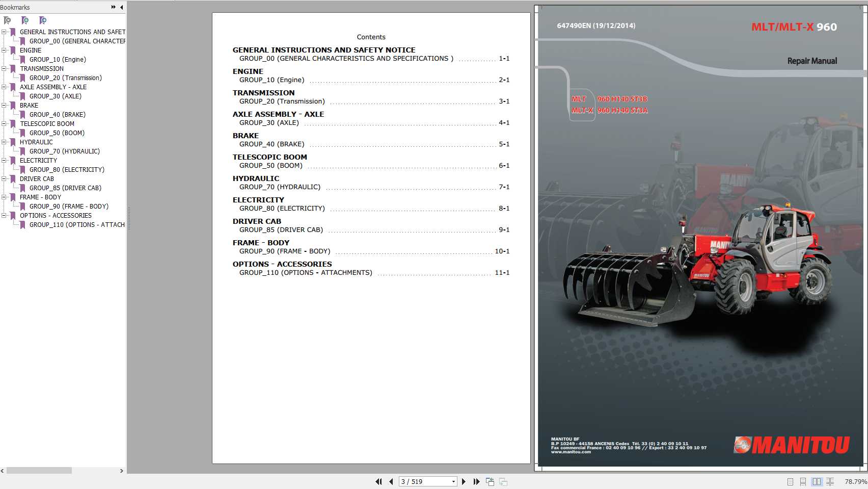Open the GROUP_80 (ELECTRICITY) bookmark
This screenshot has width=868, height=489.
pyautogui.click(x=67, y=170)
